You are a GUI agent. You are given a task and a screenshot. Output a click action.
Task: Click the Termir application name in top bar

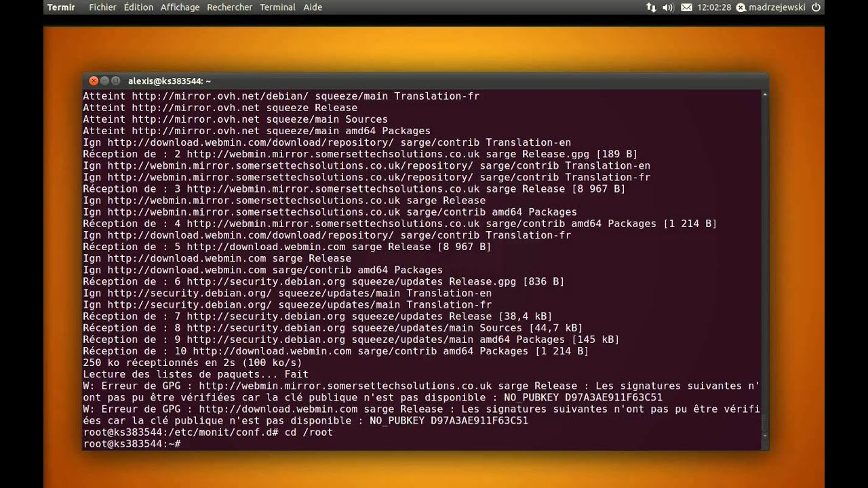[61, 7]
